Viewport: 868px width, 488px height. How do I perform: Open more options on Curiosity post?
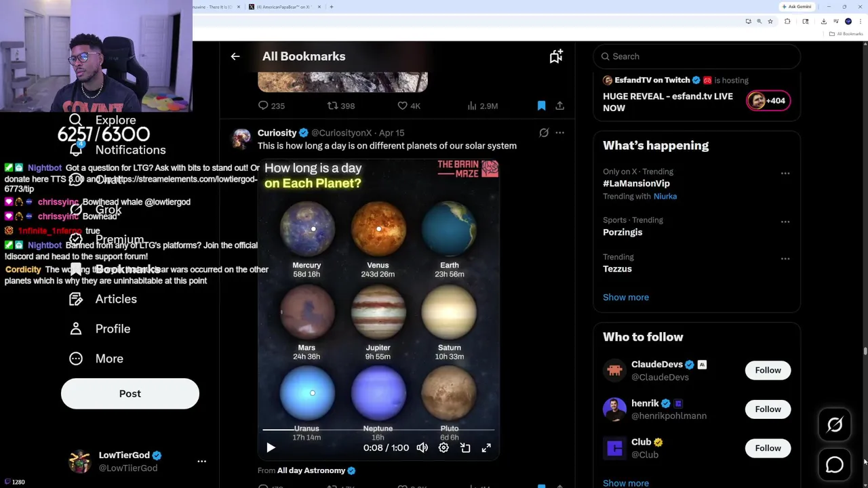tap(559, 133)
